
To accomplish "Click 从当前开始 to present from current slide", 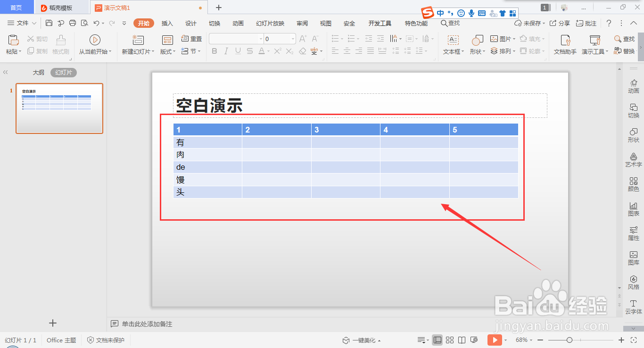I will pos(95,45).
